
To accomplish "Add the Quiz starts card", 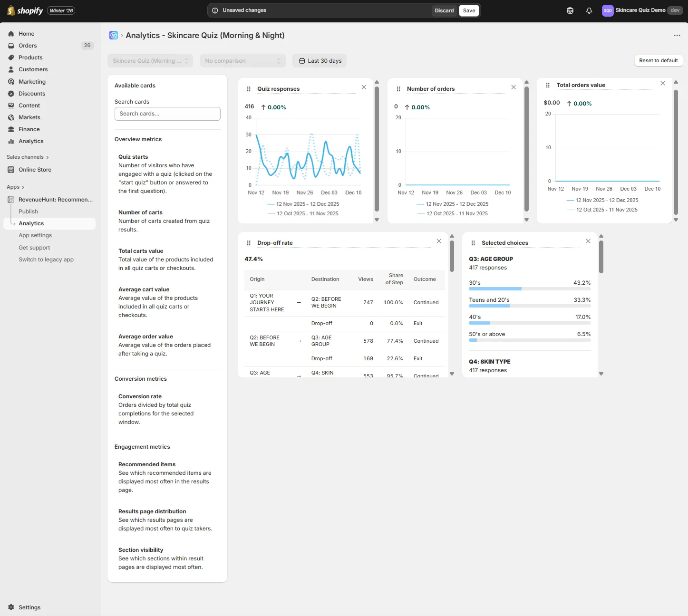I will [x=167, y=174].
